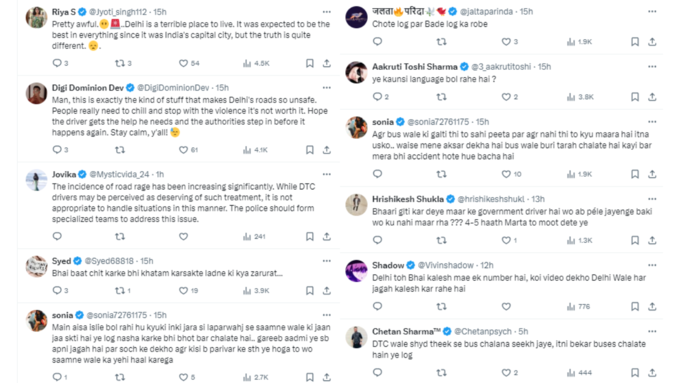
Task: Open more options menu for Jovika's tweet
Action: 327,174
